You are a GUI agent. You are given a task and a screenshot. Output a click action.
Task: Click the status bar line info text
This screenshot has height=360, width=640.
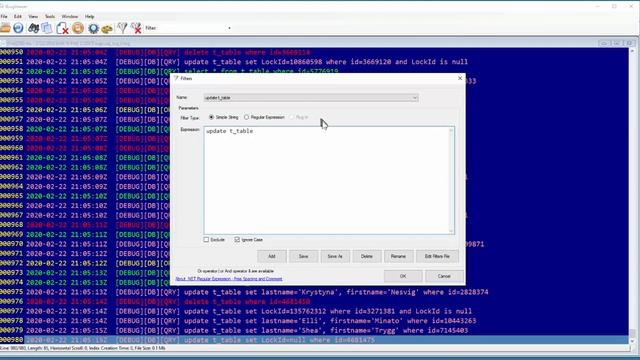point(82,348)
